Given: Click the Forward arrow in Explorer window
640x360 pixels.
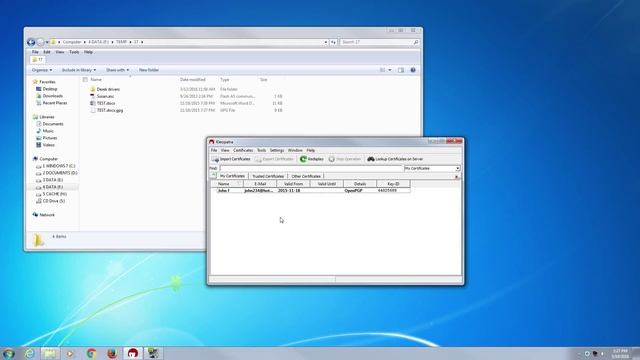Looking at the screenshot, I should (x=40, y=42).
